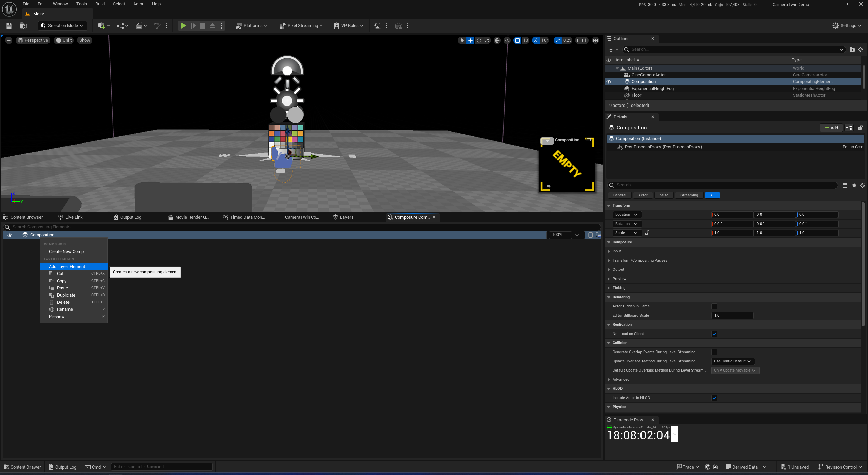This screenshot has height=475, width=868.
Task: Click the Browse to asset folder icon
Action: 24,26
